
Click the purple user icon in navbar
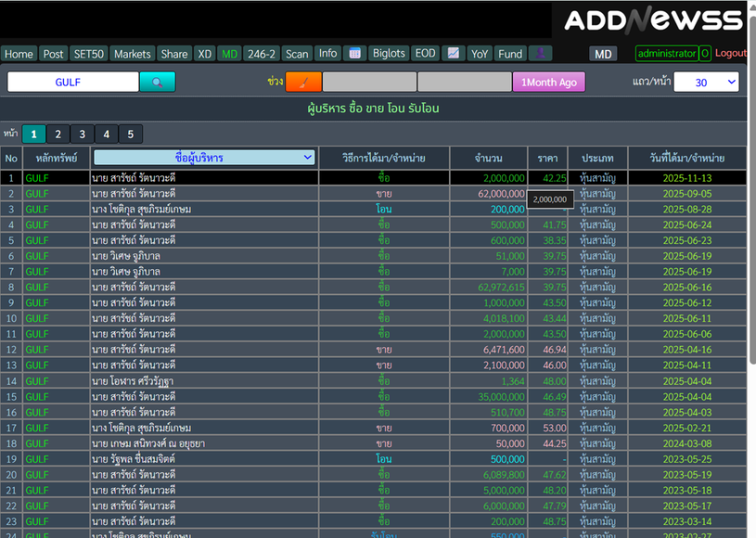point(540,54)
